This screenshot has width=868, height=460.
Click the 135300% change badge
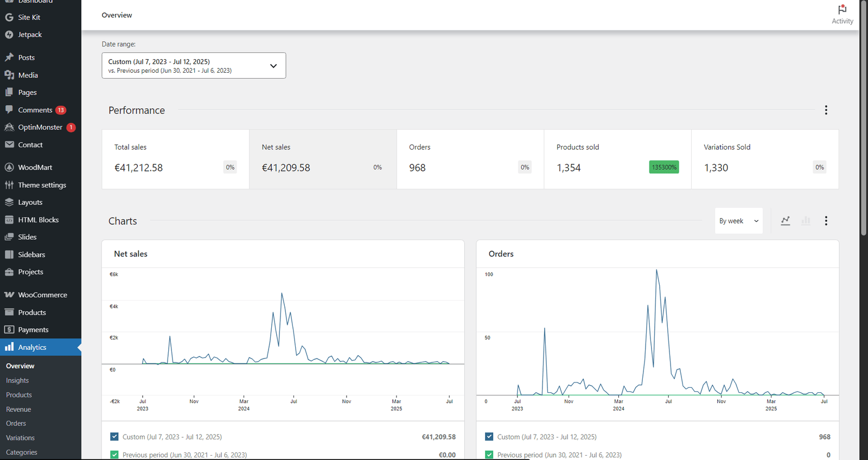pyautogui.click(x=664, y=167)
